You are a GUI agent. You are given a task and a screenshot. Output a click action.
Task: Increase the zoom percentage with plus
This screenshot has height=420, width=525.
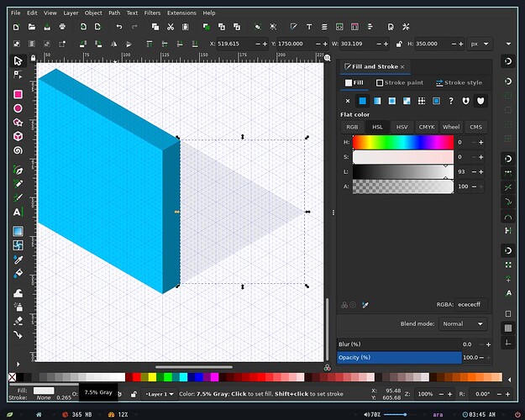[449, 394]
